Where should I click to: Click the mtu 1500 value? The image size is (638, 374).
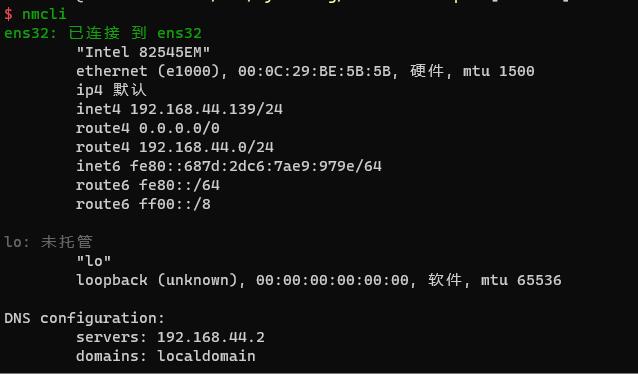click(x=498, y=71)
